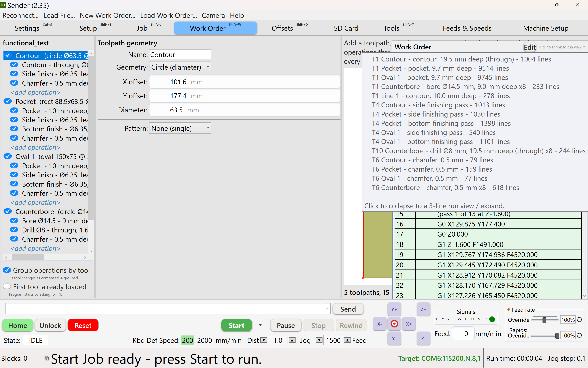Jog the X+ axis button

[409, 324]
